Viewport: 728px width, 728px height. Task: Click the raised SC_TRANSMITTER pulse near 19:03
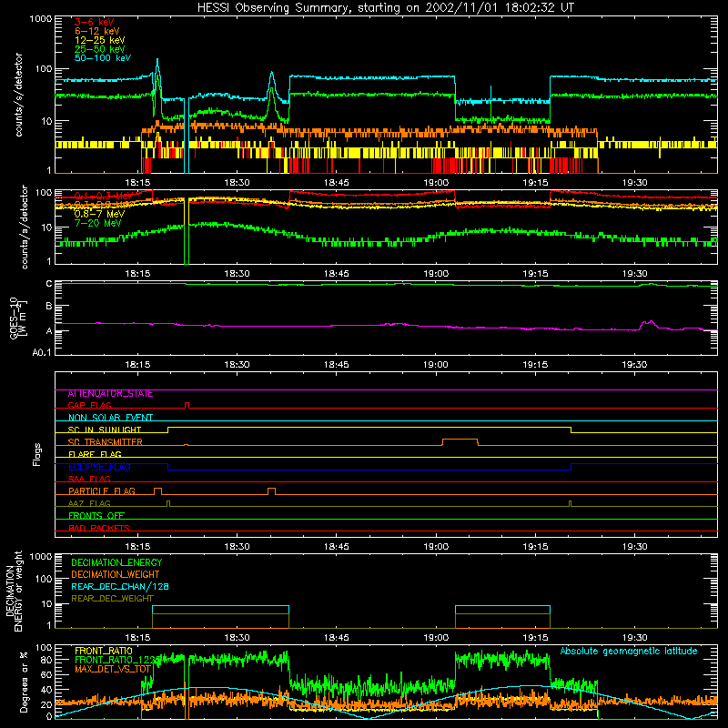point(460,442)
